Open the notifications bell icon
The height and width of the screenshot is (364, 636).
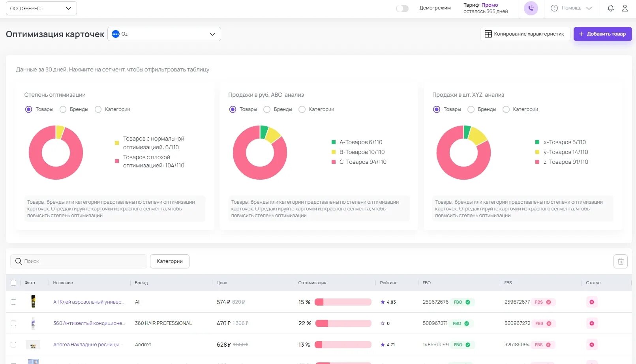pyautogui.click(x=610, y=8)
